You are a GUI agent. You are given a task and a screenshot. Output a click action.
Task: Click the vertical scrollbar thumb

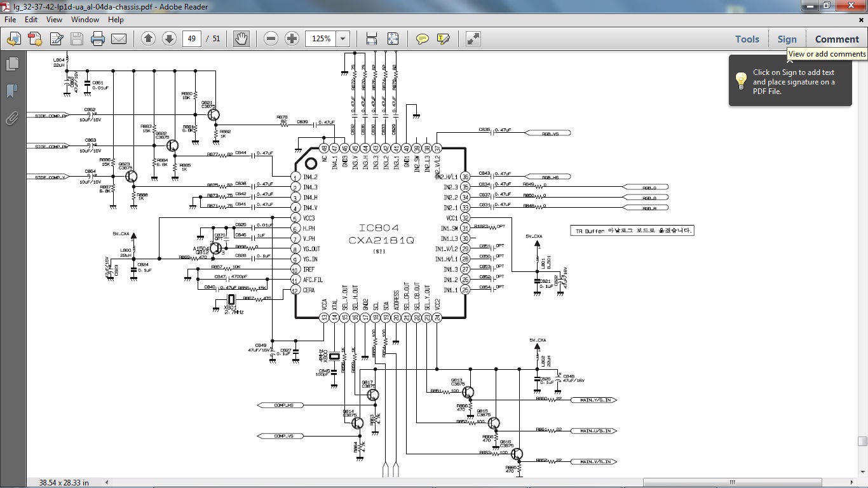pyautogui.click(x=862, y=442)
